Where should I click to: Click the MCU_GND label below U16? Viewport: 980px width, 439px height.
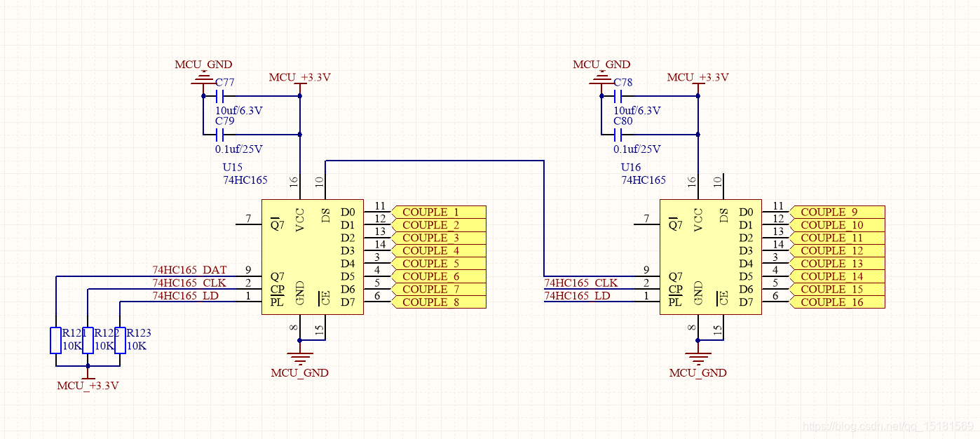click(697, 373)
